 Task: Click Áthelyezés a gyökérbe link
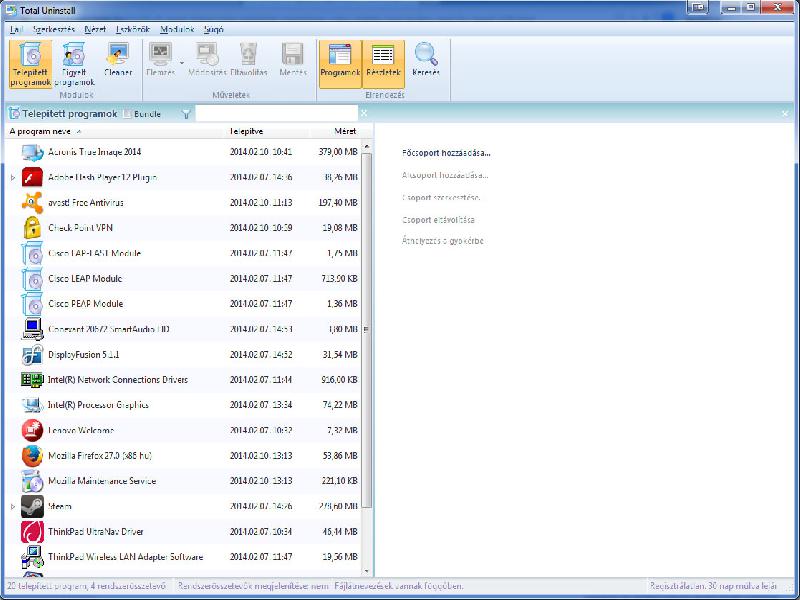[x=442, y=241]
